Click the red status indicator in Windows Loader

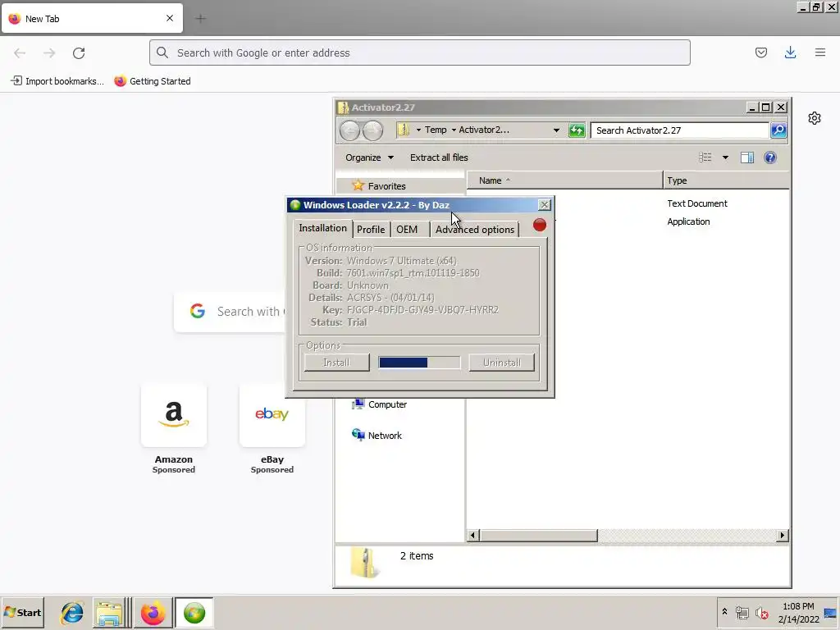[x=540, y=225]
